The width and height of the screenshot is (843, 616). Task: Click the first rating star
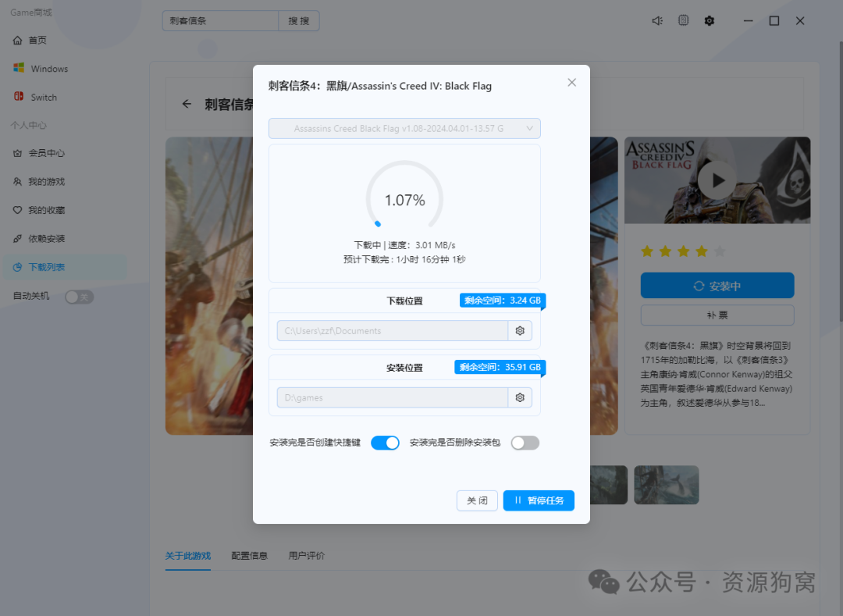[x=647, y=251]
